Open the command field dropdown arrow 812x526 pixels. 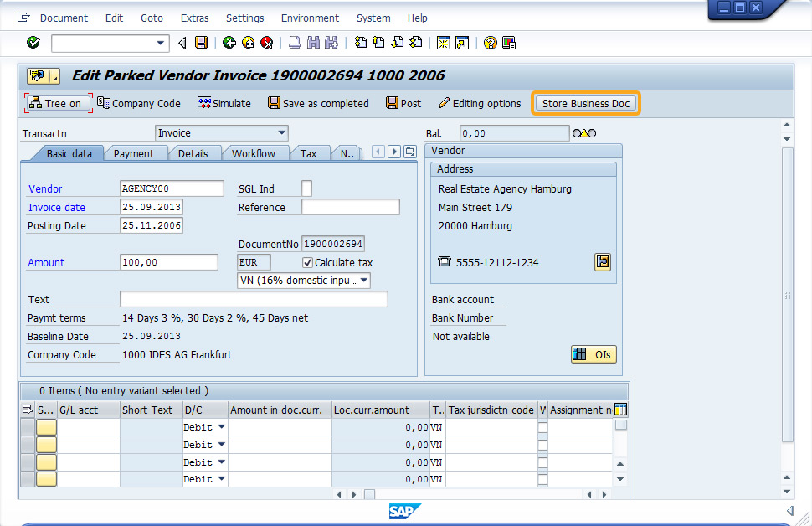pyautogui.click(x=160, y=43)
